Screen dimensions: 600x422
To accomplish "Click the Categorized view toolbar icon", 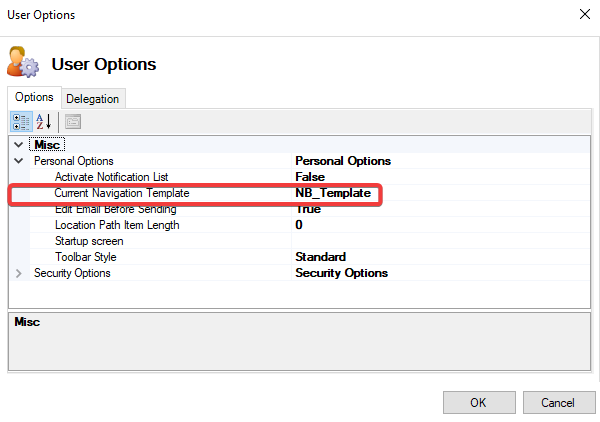I will coord(21,122).
